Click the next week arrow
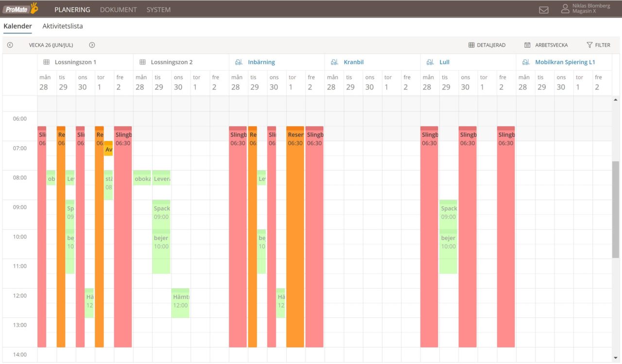The width and height of the screenshot is (622, 364). point(92,45)
